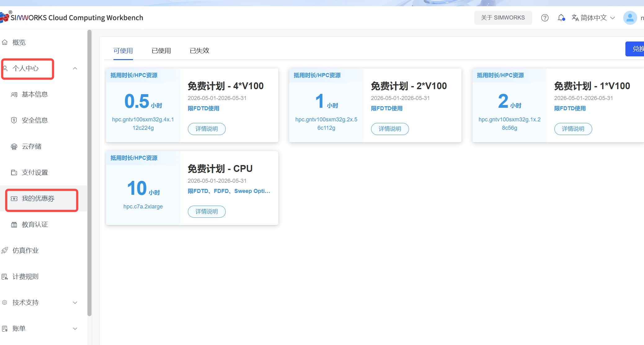Viewport: 644px width, 345px height.
Task: Click 详情说明 on the CPU coupon
Action: [207, 212]
